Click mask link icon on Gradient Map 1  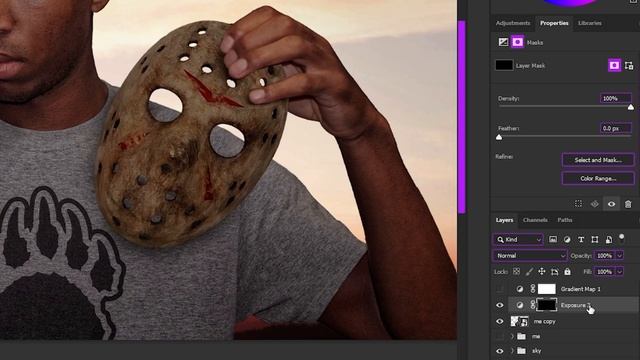532,289
